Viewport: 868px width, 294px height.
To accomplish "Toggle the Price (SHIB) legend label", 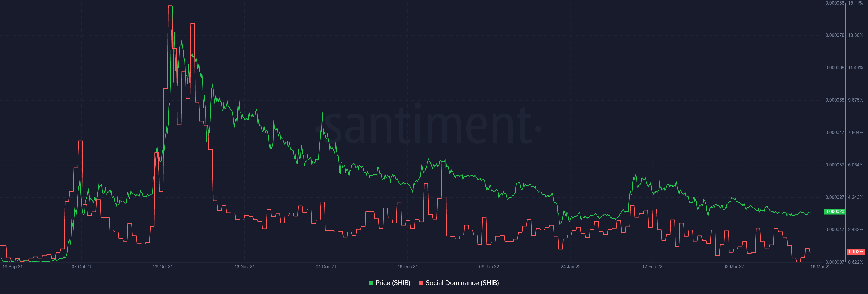I will tap(393, 283).
